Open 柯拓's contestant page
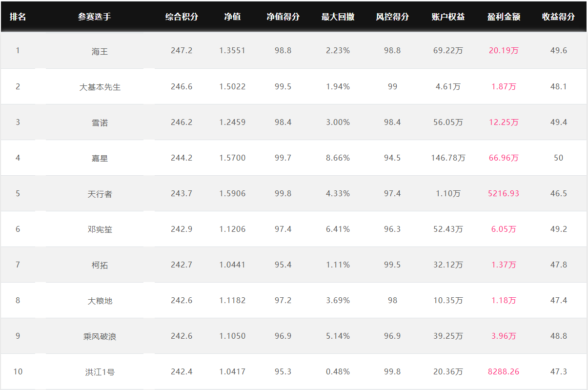Viewport: 588px width, 390px height. (x=100, y=265)
